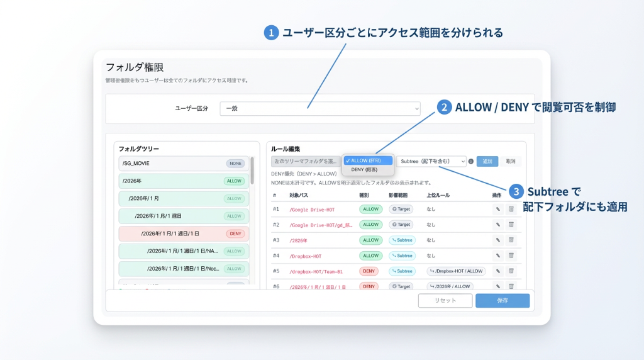This screenshot has height=360, width=644.
Task: Click the ALLOW badge in rule #3
Action: point(370,240)
